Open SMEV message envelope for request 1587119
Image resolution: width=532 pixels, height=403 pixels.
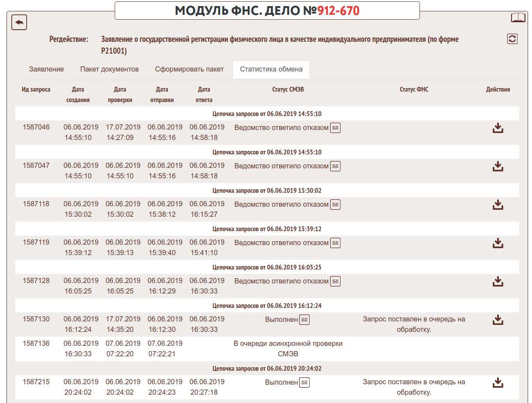pyautogui.click(x=335, y=243)
